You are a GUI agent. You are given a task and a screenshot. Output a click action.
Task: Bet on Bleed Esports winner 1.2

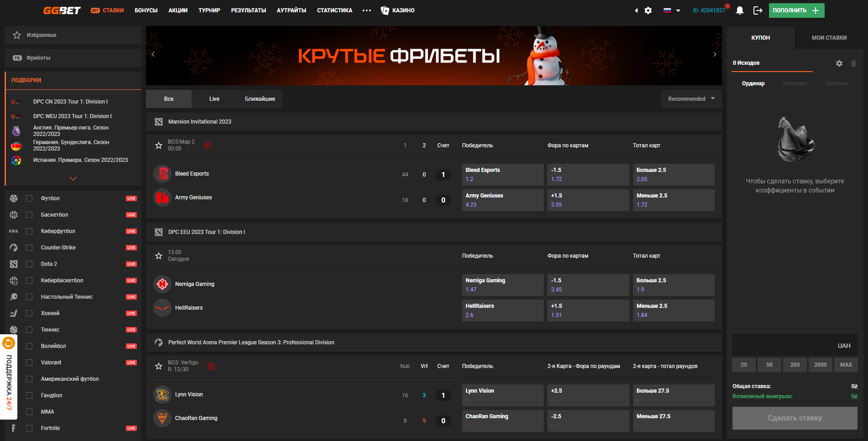(x=503, y=175)
